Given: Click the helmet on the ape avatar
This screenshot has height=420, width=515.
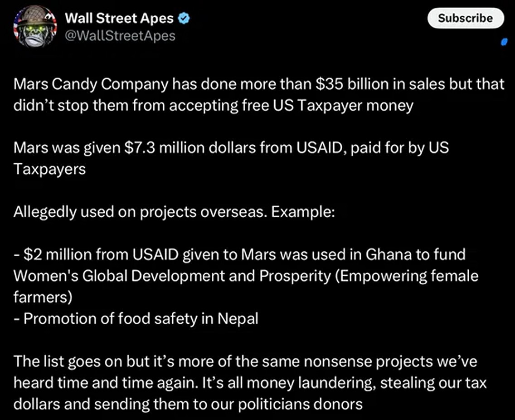Looking at the screenshot, I should point(31,20).
